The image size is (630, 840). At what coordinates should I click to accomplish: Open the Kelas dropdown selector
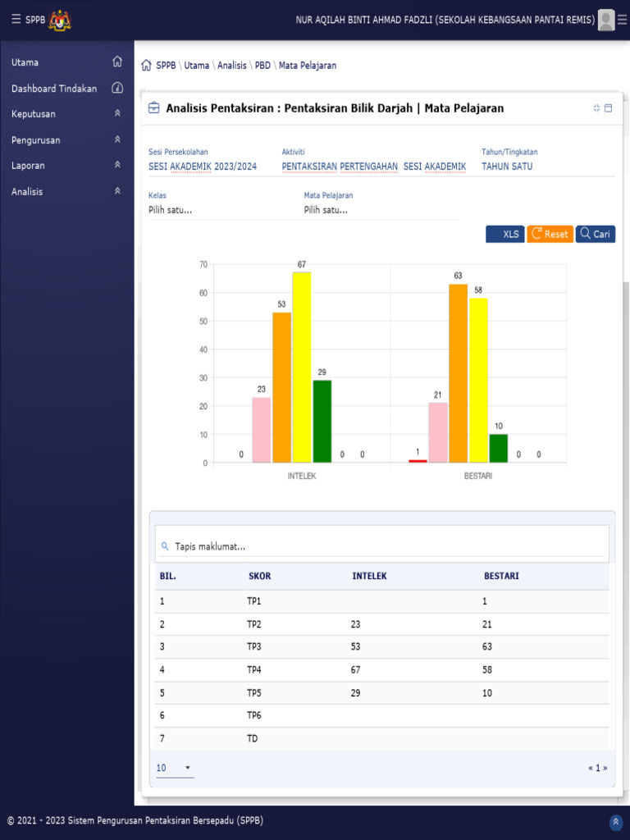221,210
